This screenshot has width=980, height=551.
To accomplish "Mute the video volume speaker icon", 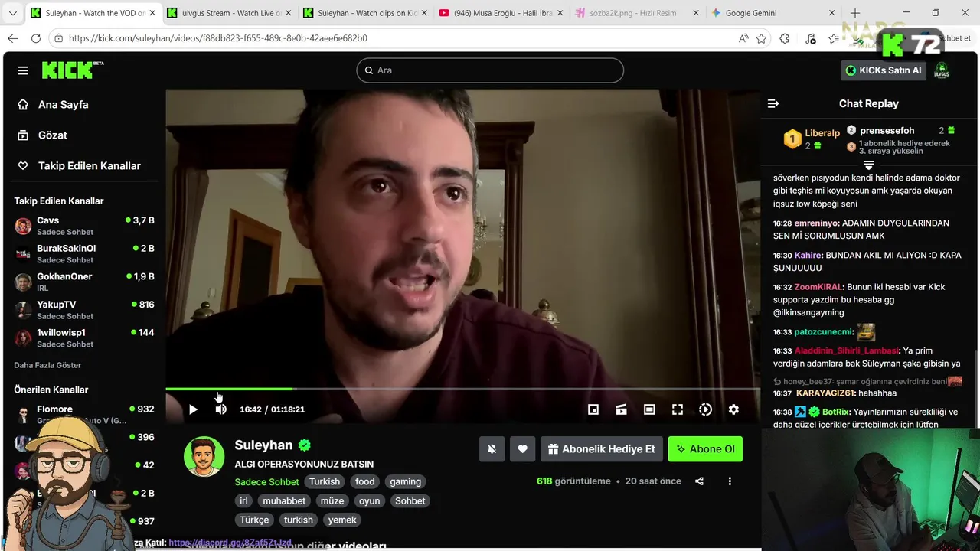I will pos(220,409).
